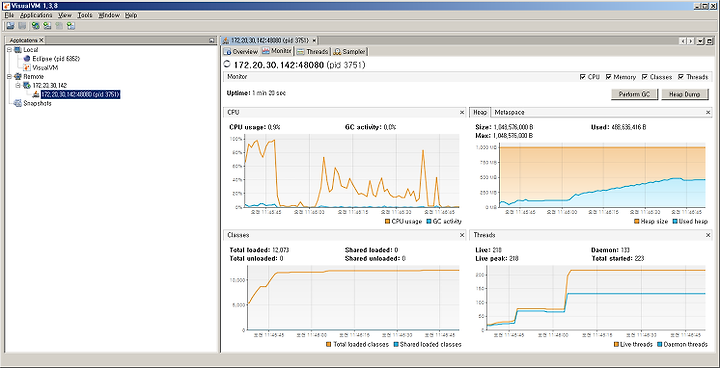Viewport: 720px width, 368px height.
Task: Click the Snapshots folder icon
Action: click(18, 103)
